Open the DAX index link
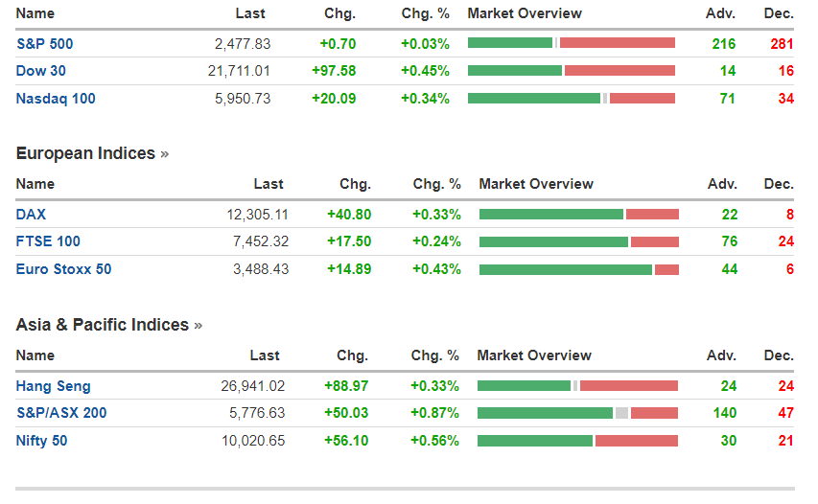Screen dimensions: 818x504 coord(31,214)
